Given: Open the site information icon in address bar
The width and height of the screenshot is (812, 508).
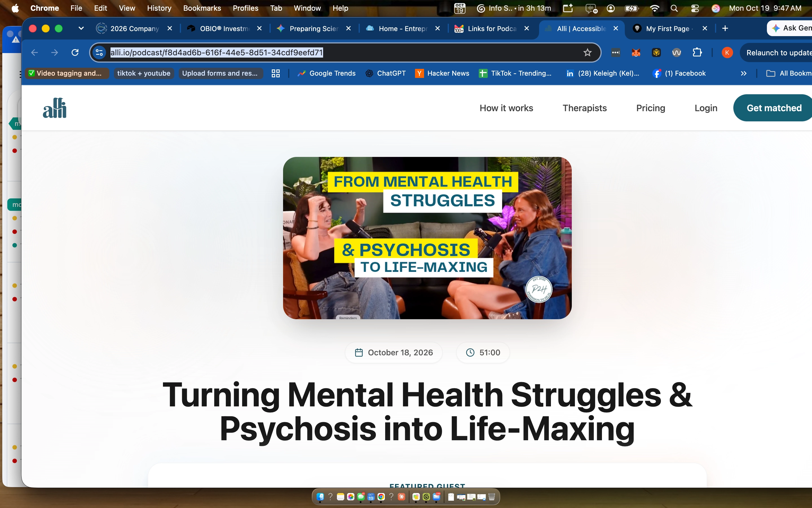Looking at the screenshot, I should click(x=99, y=52).
